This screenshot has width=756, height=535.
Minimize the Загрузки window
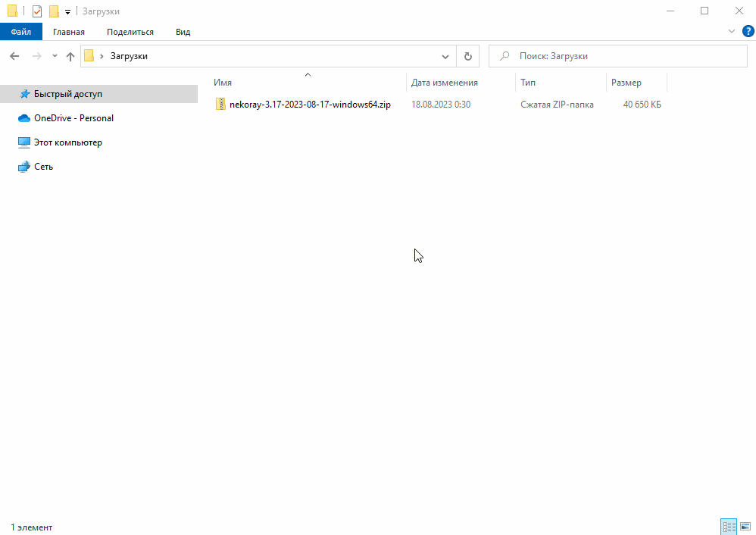(670, 11)
